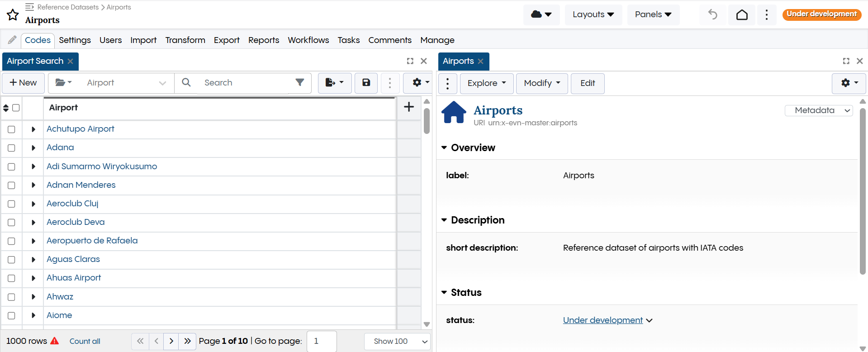868x352 pixels.
Task: Go to the first results page
Action: (x=140, y=341)
